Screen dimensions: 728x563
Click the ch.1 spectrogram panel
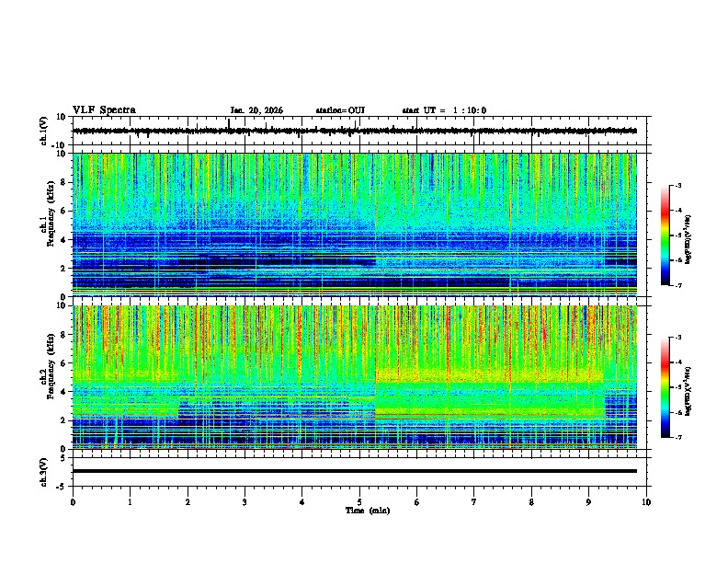tap(354, 224)
